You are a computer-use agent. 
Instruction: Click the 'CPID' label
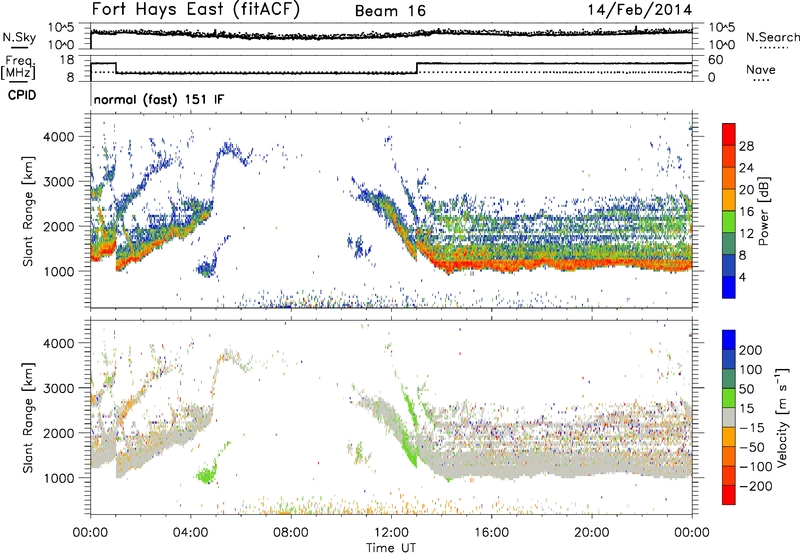[x=22, y=95]
